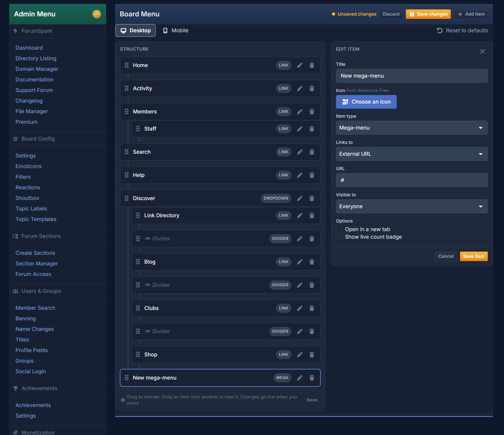Collapse the Board Config sidebar section
The image size is (504, 435).
(58, 139)
